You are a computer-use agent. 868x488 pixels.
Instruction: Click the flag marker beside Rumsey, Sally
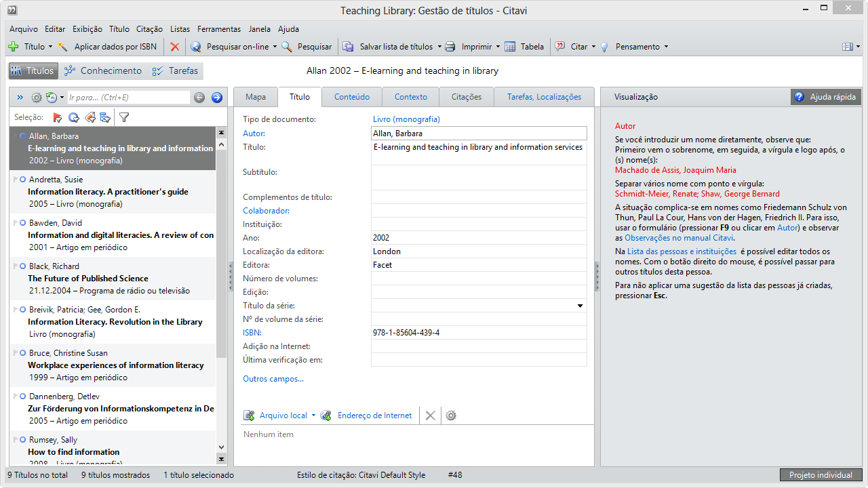click(x=15, y=440)
